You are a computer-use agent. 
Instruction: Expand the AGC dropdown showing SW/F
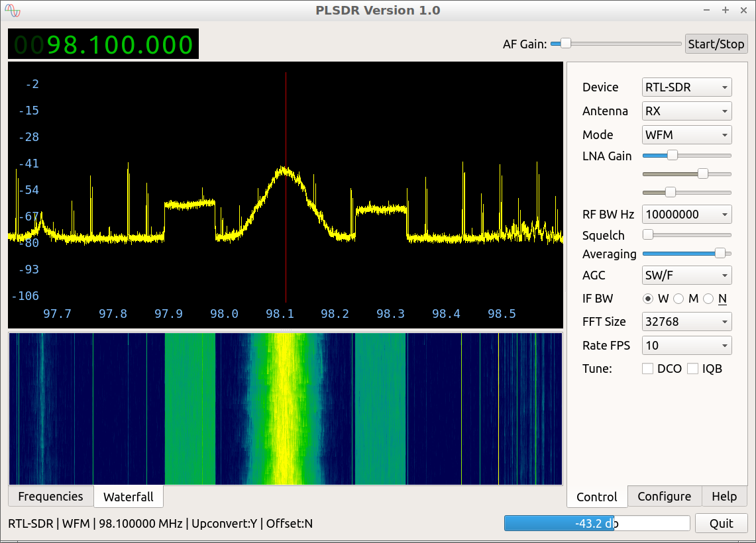[686, 275]
